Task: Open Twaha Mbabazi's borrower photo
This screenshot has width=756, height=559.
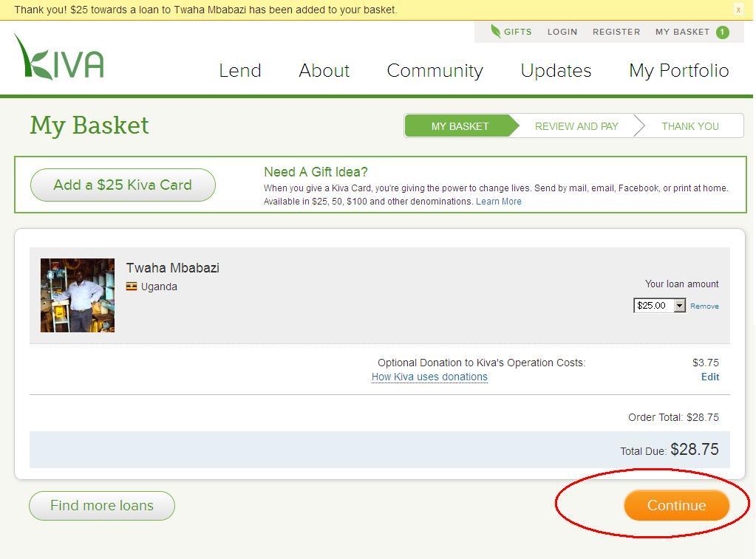Action: tap(78, 295)
